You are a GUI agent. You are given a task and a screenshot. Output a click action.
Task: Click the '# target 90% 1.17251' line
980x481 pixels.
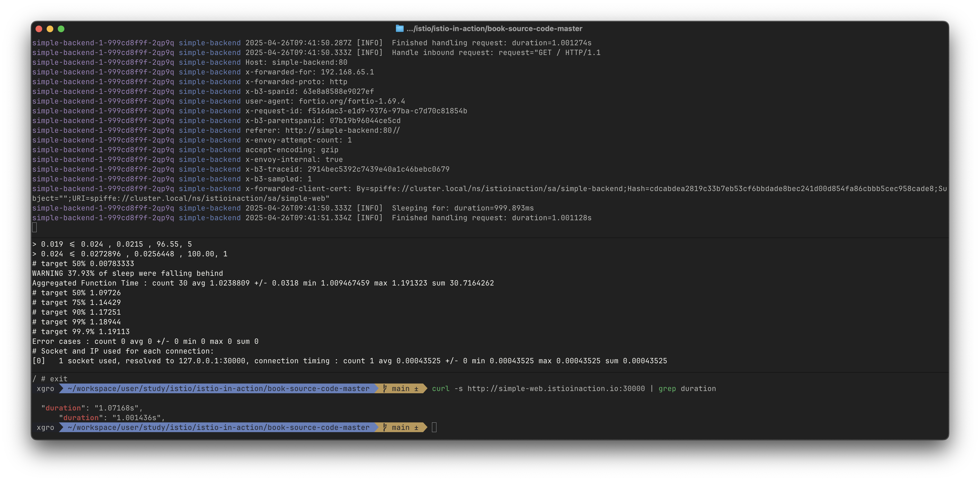coord(76,312)
